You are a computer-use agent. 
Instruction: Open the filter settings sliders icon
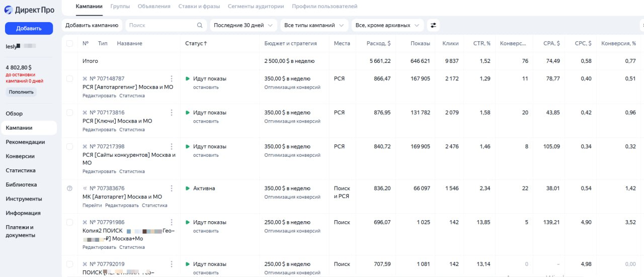click(x=433, y=25)
